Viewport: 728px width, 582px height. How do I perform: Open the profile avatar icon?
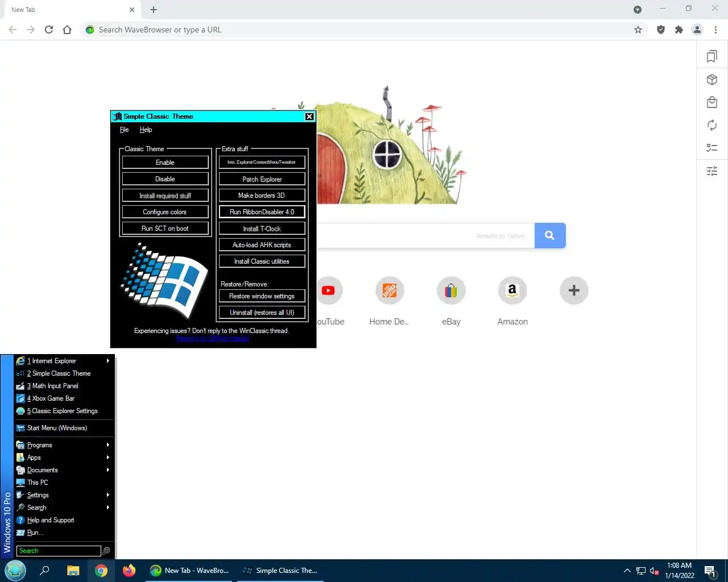click(x=697, y=30)
